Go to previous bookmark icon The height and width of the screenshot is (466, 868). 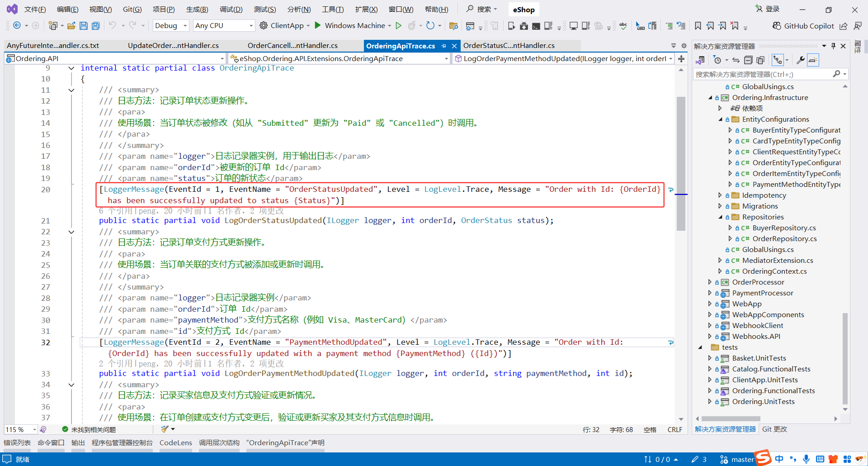coord(711,26)
